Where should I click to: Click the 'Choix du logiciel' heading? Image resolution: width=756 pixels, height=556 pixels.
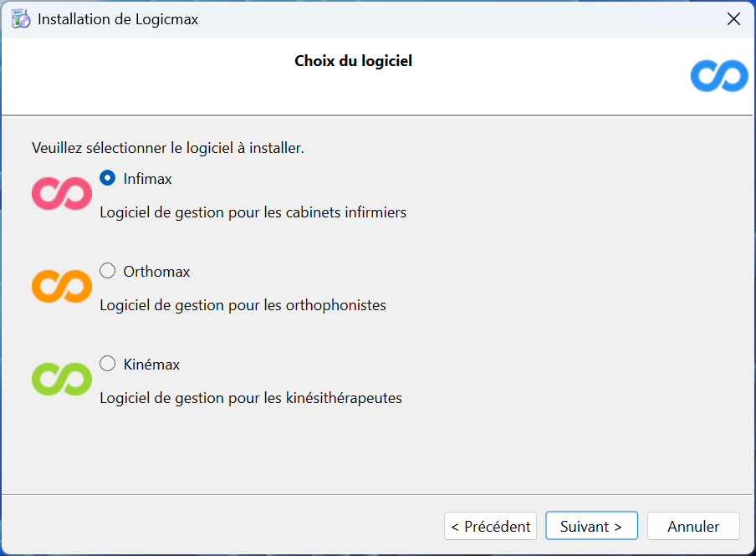tap(353, 61)
